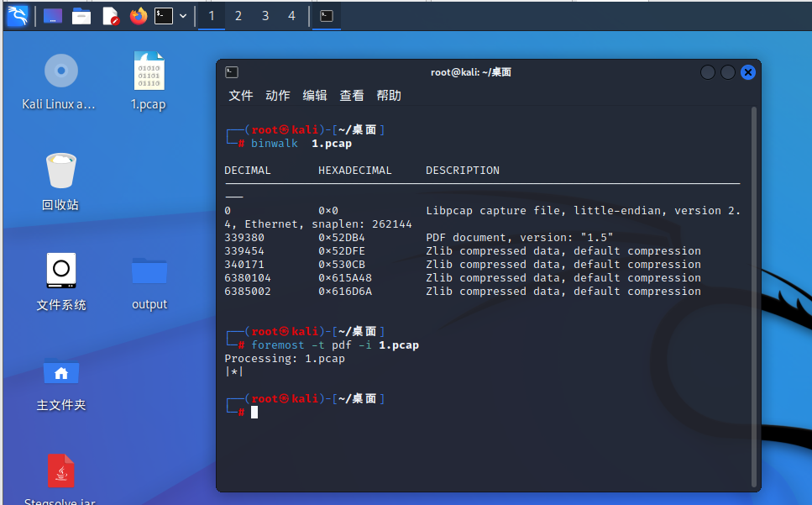Viewport: 812px width, 505px height.
Task: Launch Firefox from the top panel
Action: click(139, 16)
